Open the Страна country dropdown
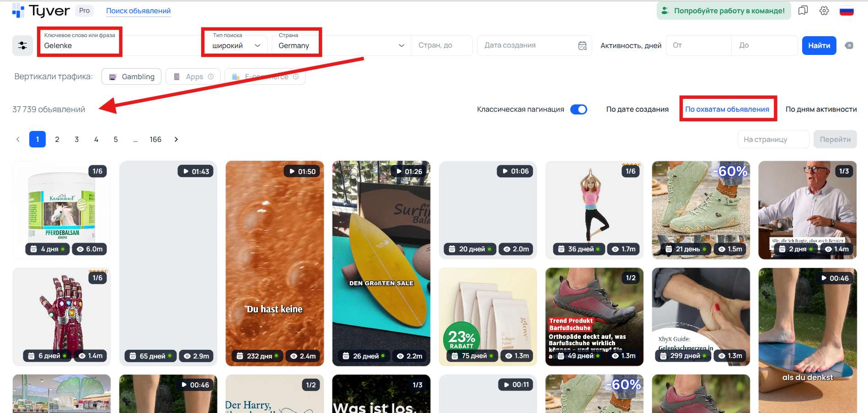 (401, 45)
